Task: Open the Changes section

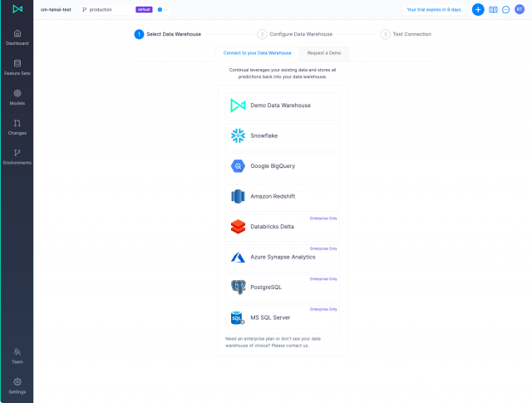Action: [x=17, y=126]
